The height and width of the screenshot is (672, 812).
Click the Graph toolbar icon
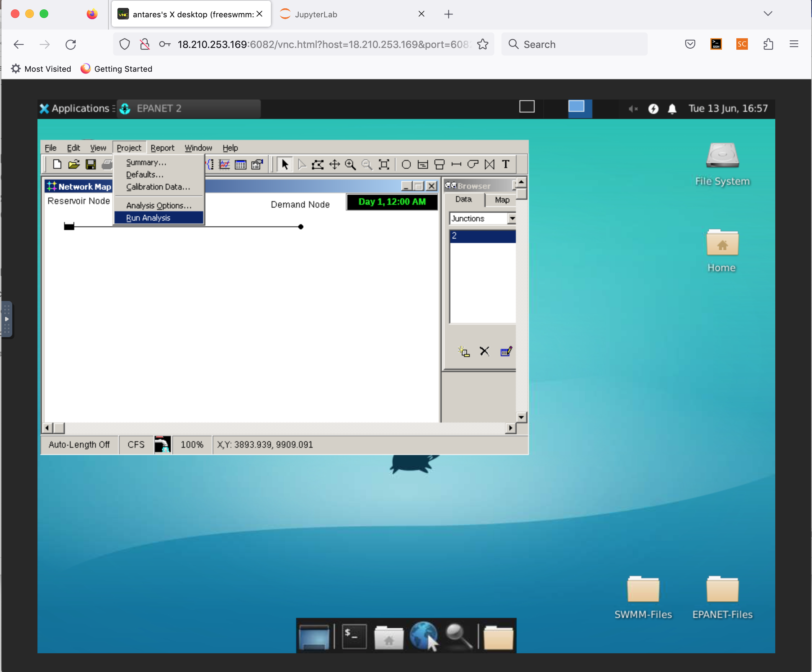click(224, 164)
